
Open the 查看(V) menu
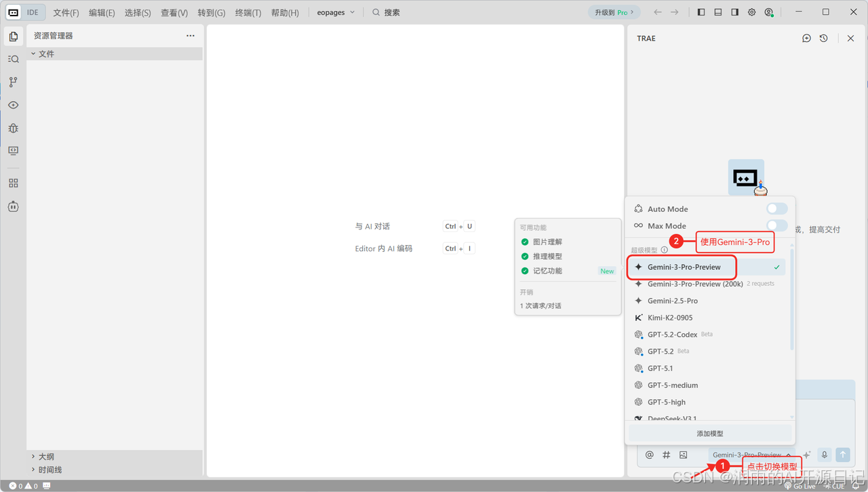pos(174,13)
